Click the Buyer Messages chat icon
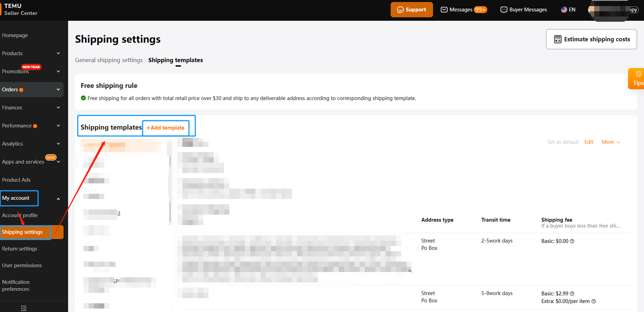The width and height of the screenshot is (644, 312). [x=504, y=10]
